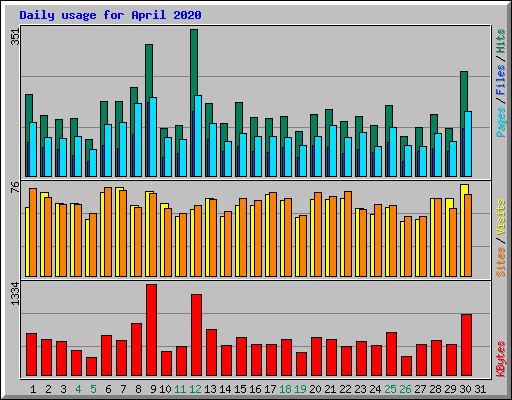The image size is (512, 400).
Task: Select the cyan files bar for day 8
Action: click(x=138, y=140)
